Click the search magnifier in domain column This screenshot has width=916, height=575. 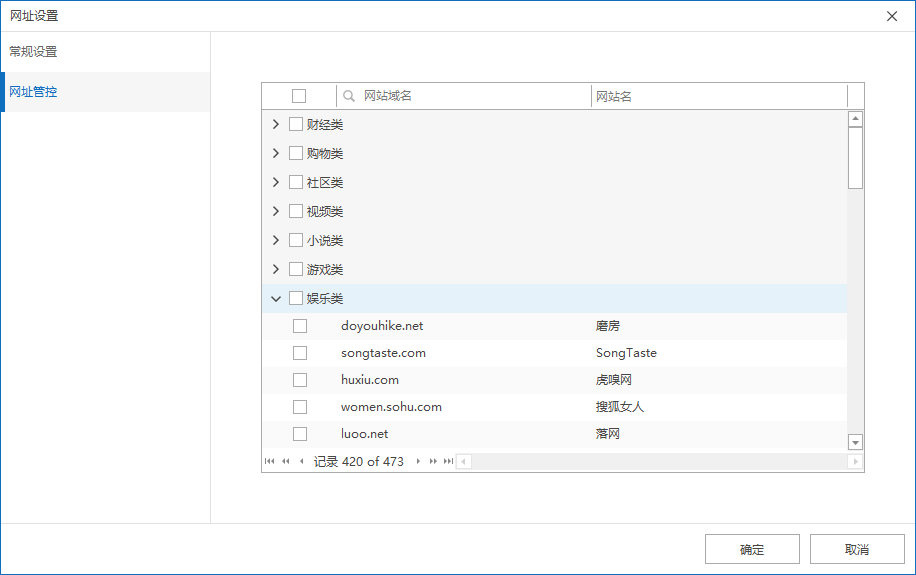pos(349,96)
